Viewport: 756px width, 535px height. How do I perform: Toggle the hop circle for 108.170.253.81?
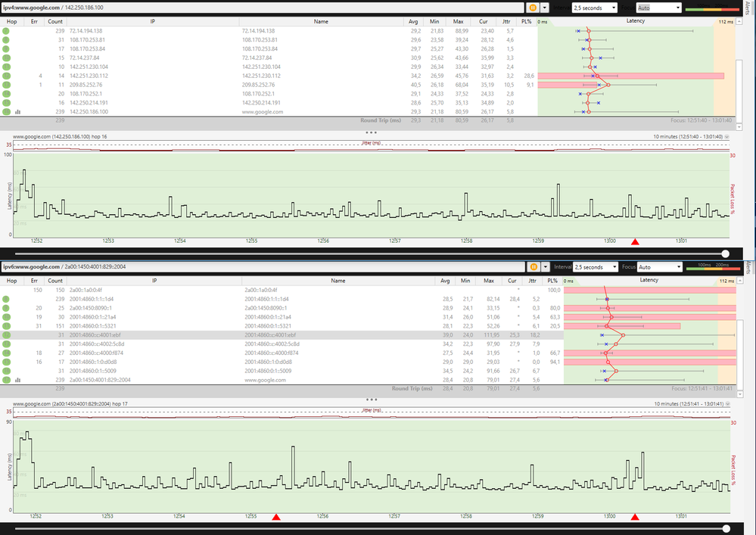pos(6,40)
